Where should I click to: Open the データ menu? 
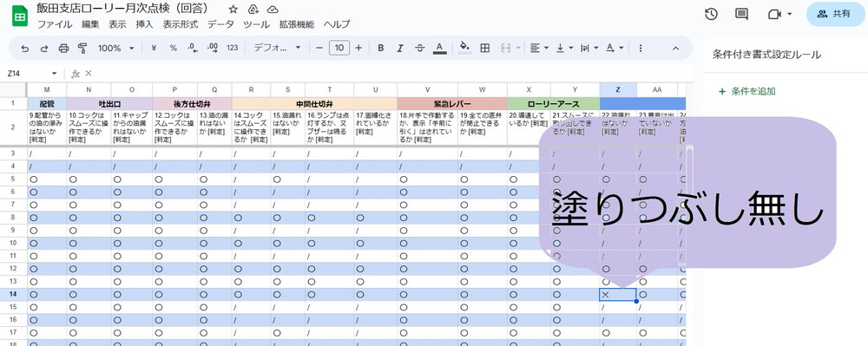point(220,24)
